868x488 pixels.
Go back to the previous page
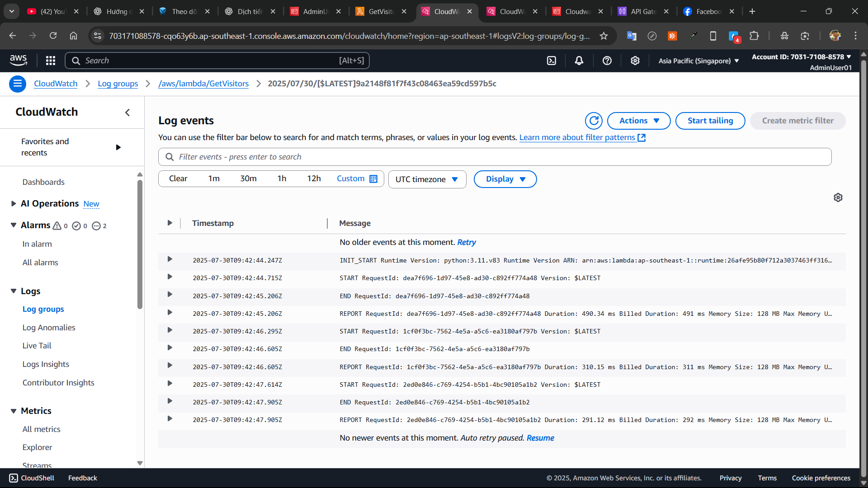coord(13,36)
